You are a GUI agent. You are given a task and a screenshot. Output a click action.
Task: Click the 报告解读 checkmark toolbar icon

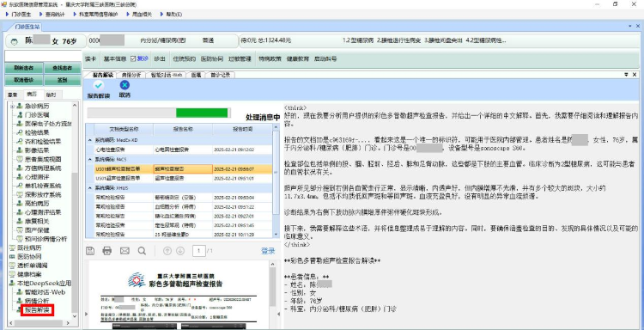pyautogui.click(x=98, y=85)
